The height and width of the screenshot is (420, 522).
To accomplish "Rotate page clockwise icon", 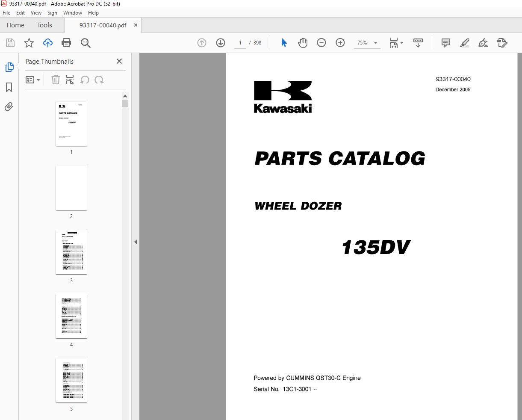I will 99,80.
